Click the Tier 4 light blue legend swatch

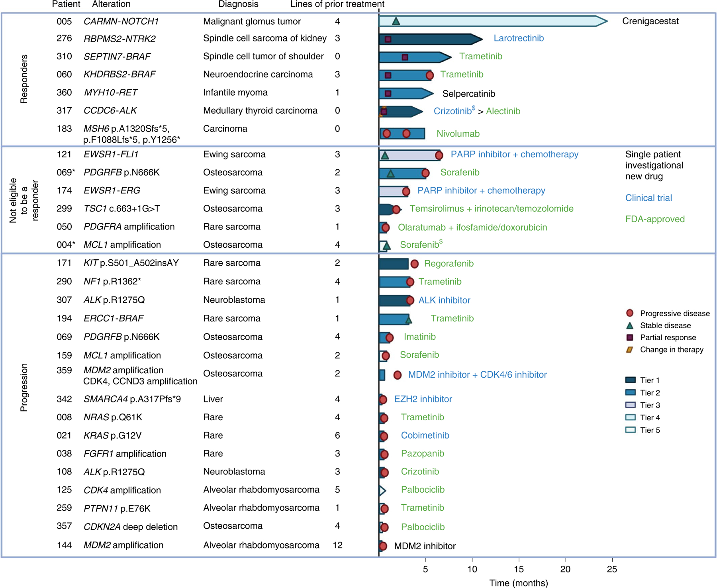pyautogui.click(x=630, y=417)
